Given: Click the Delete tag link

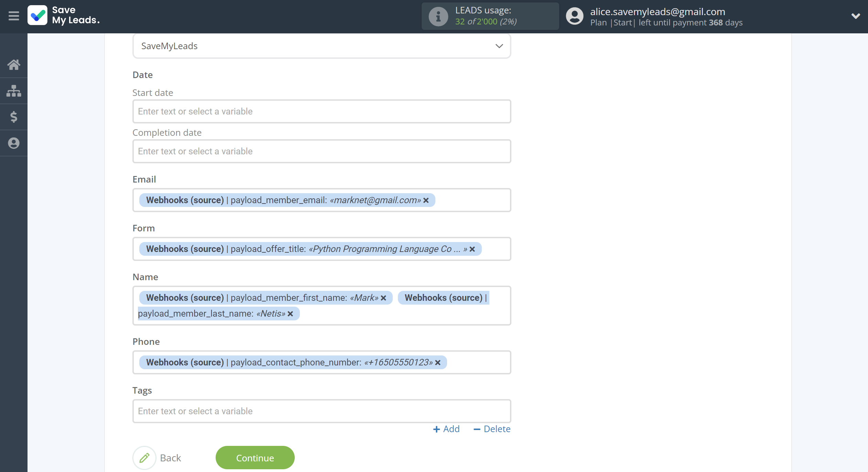Looking at the screenshot, I should point(492,429).
